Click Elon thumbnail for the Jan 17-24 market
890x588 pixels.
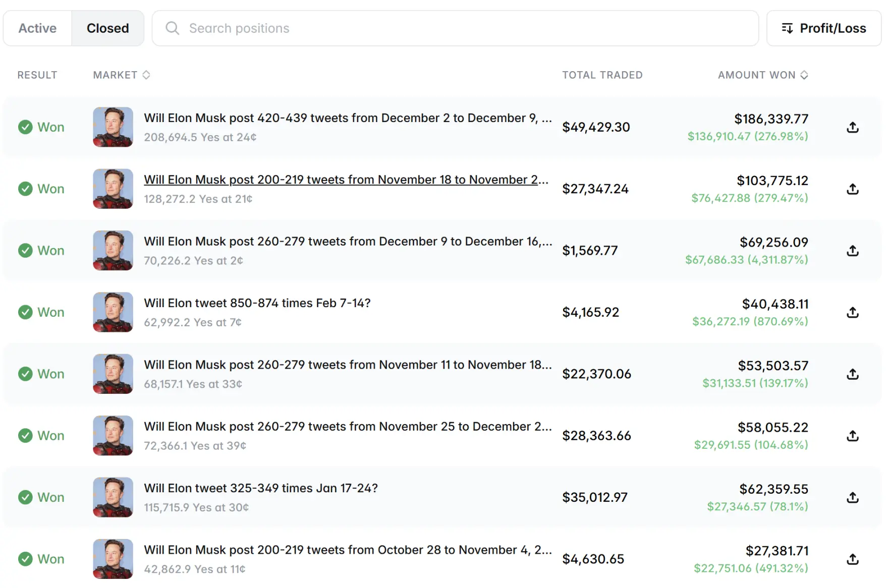[113, 497]
